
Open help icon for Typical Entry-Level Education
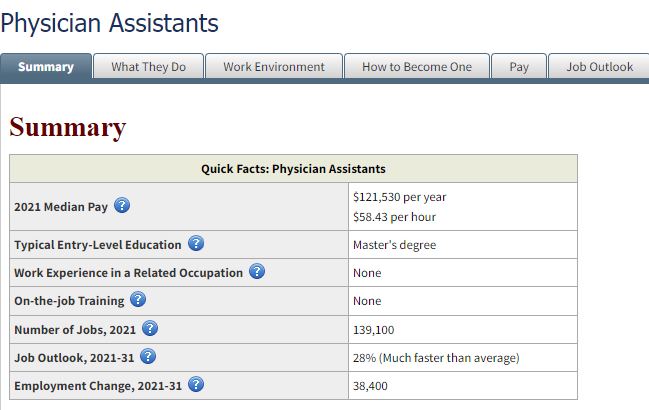click(196, 243)
